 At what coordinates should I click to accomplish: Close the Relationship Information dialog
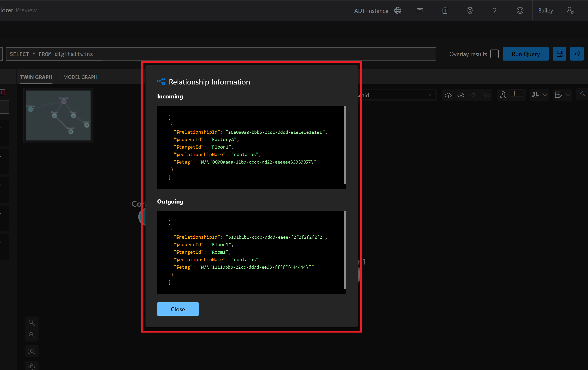coord(178,309)
